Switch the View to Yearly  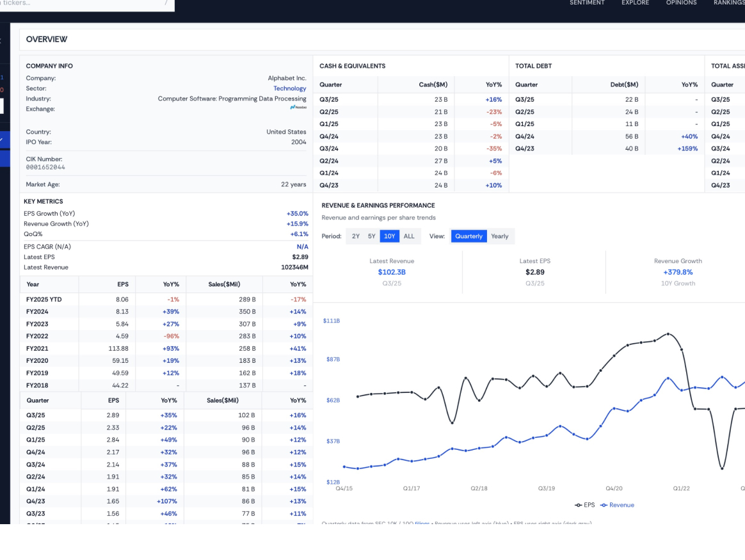(499, 236)
